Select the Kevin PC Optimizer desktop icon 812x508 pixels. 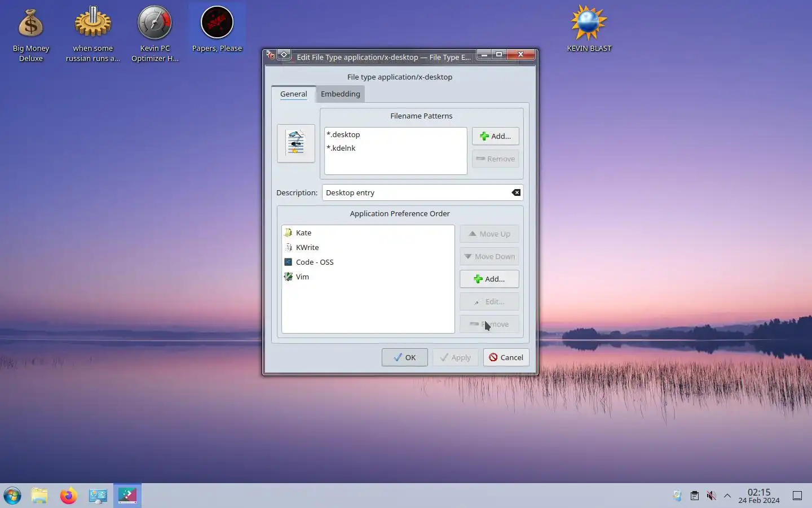click(155, 34)
